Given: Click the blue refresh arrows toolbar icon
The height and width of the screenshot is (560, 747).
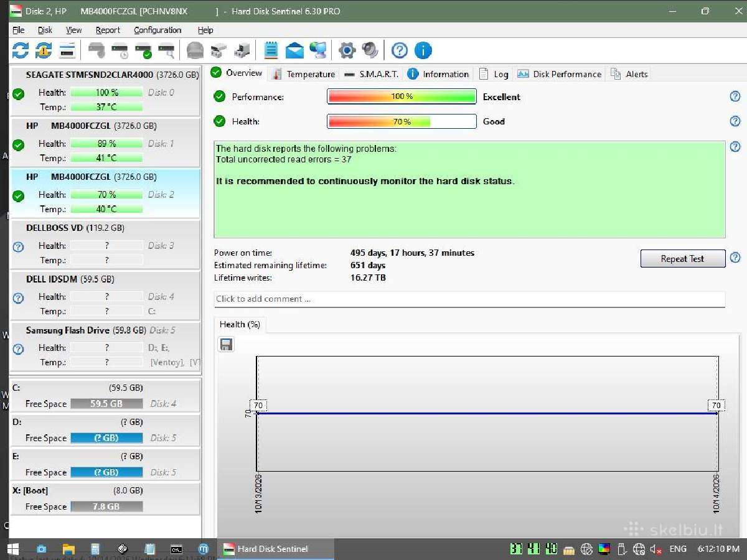Looking at the screenshot, I should pos(20,50).
